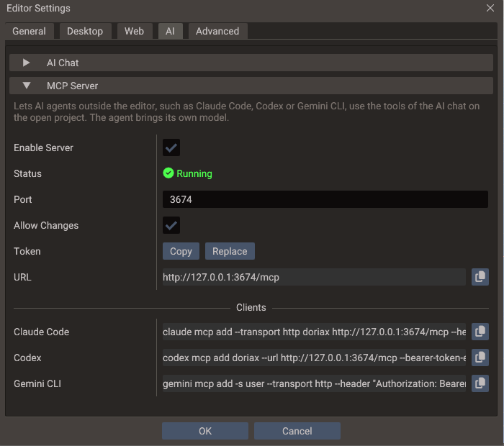Click the Claude Code label
The image size is (504, 446).
41,332
